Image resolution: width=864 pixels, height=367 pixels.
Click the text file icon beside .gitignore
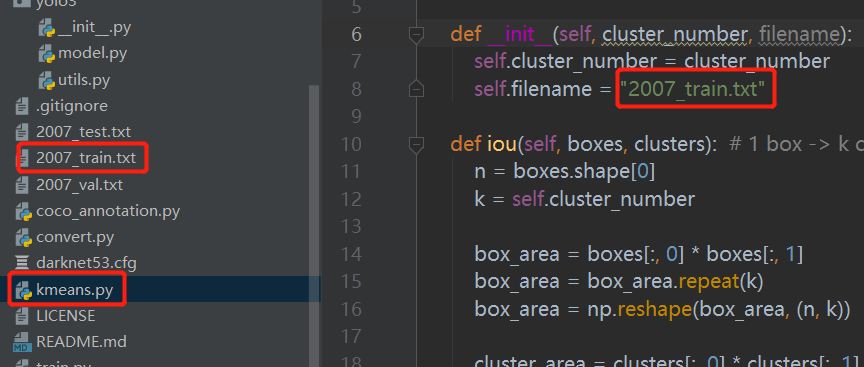pyautogui.click(x=22, y=106)
